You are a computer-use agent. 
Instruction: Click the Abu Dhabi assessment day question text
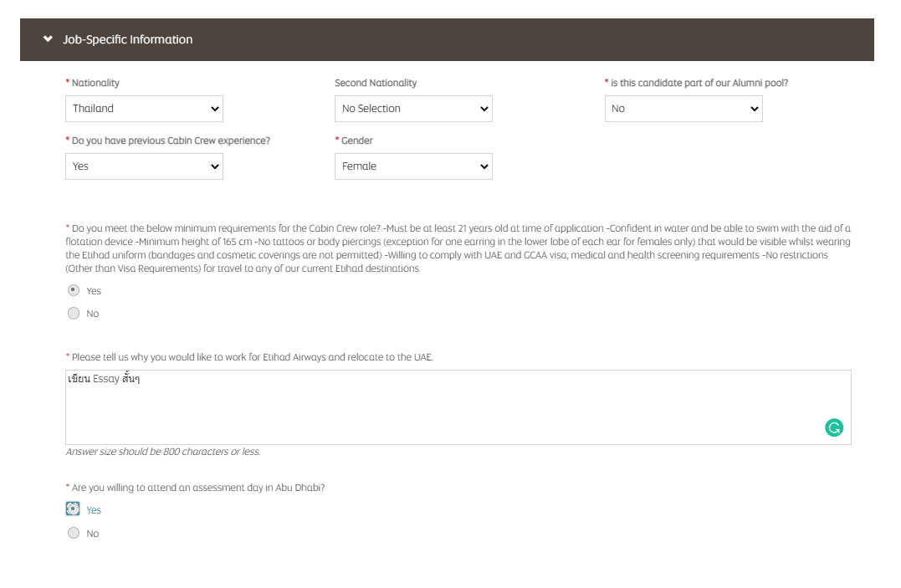click(x=198, y=488)
